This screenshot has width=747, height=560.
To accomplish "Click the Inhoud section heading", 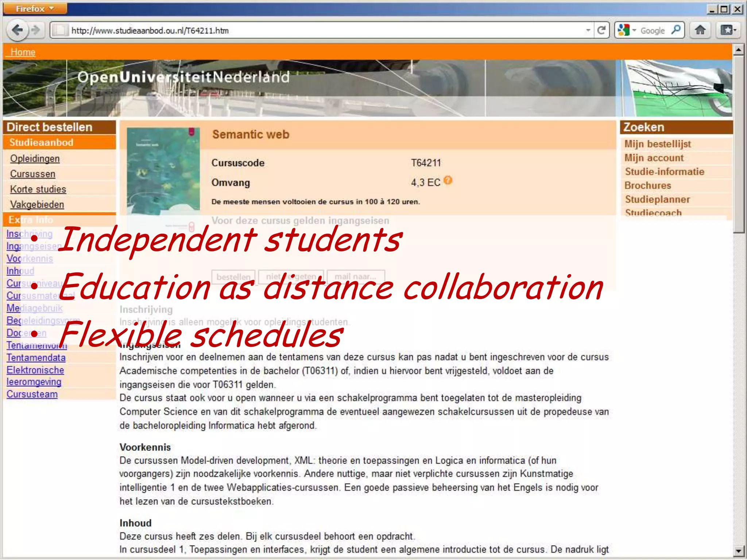I will coord(135,523).
